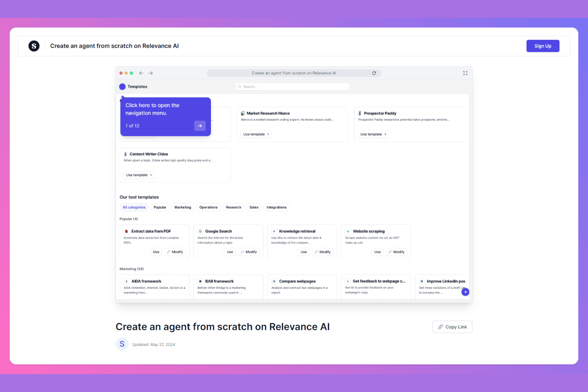Select the Popular category filter
Viewport: 588px width, 392px height.
coord(160,207)
